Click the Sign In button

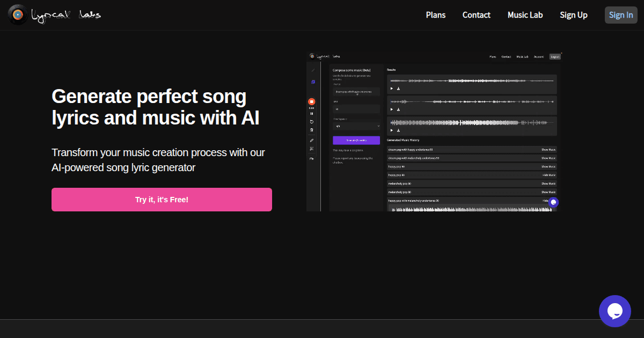click(621, 15)
